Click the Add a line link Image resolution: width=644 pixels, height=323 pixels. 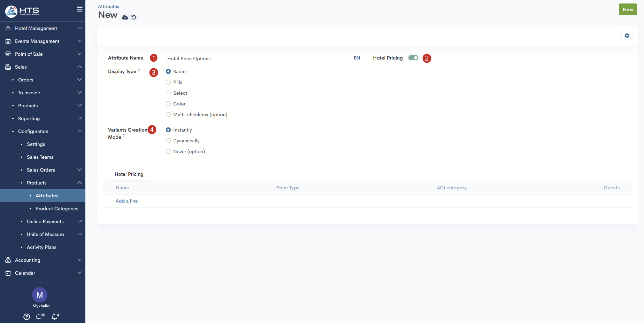point(127,201)
